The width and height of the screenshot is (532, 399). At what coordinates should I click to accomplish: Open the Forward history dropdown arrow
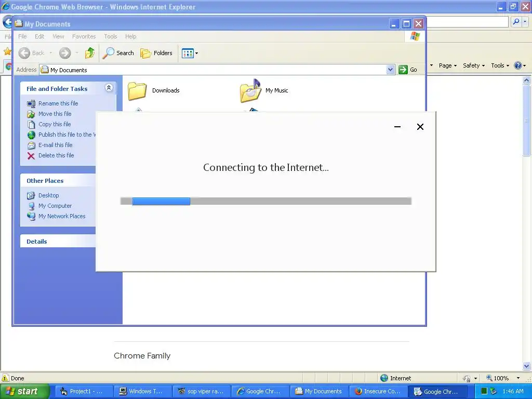coord(77,53)
